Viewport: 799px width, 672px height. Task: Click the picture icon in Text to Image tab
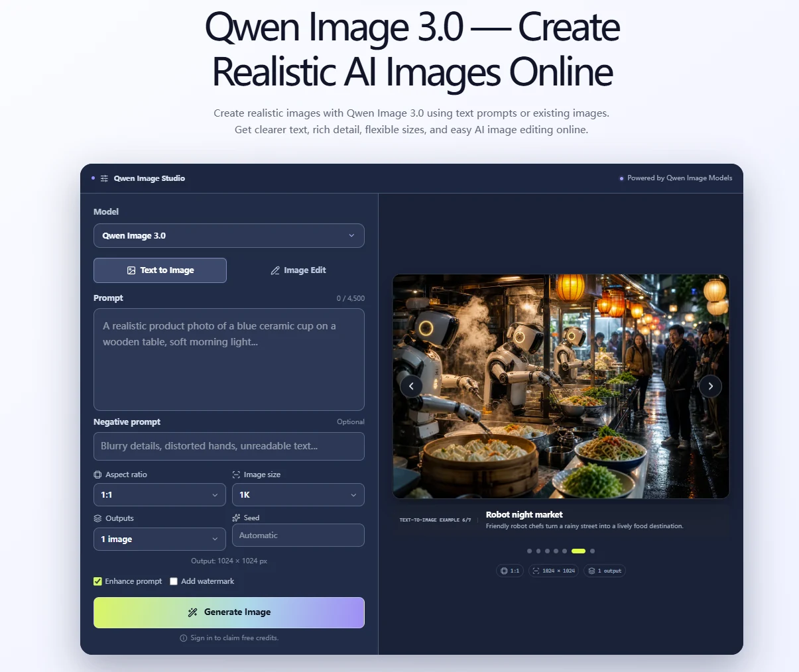pyautogui.click(x=131, y=270)
